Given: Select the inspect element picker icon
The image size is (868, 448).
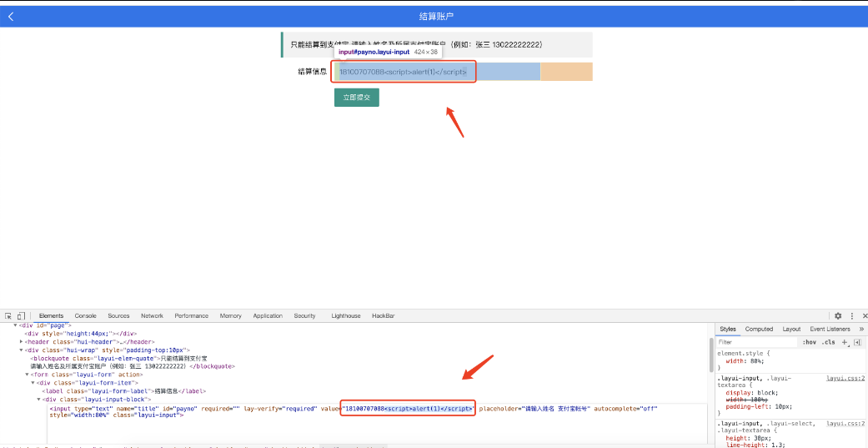Looking at the screenshot, I should [x=8, y=315].
